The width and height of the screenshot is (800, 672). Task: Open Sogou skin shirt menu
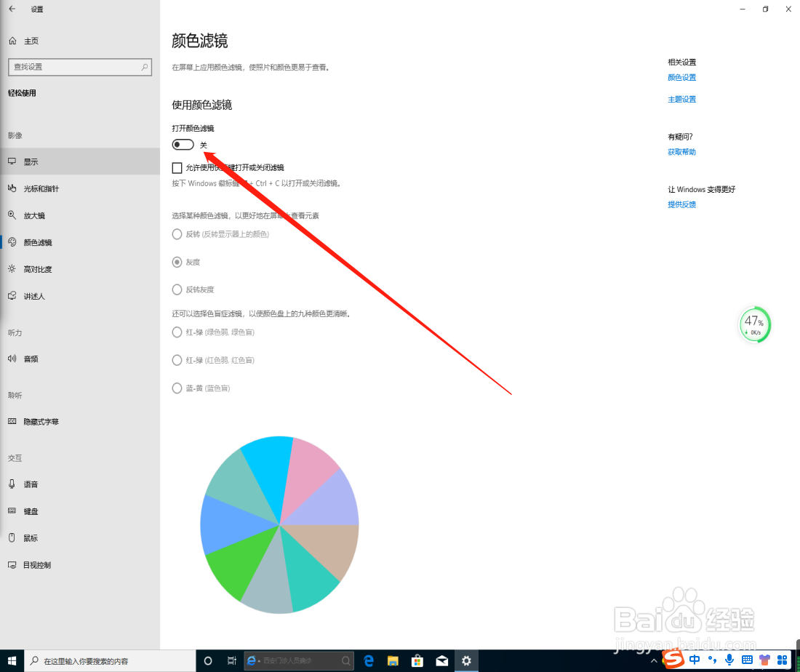coord(764,660)
